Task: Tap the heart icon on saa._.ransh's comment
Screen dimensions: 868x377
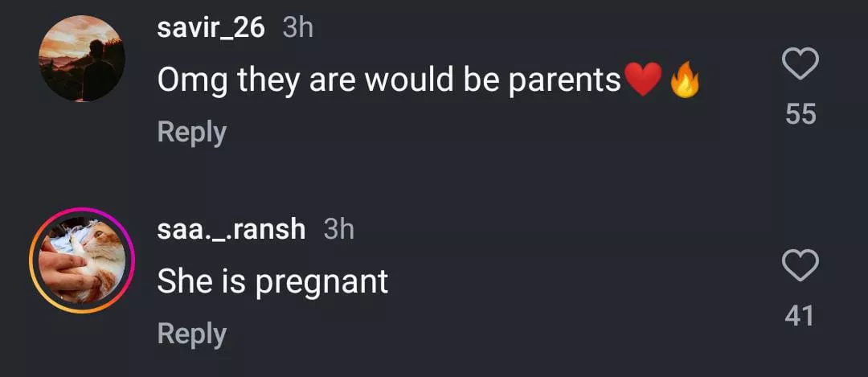Action: 800,266
